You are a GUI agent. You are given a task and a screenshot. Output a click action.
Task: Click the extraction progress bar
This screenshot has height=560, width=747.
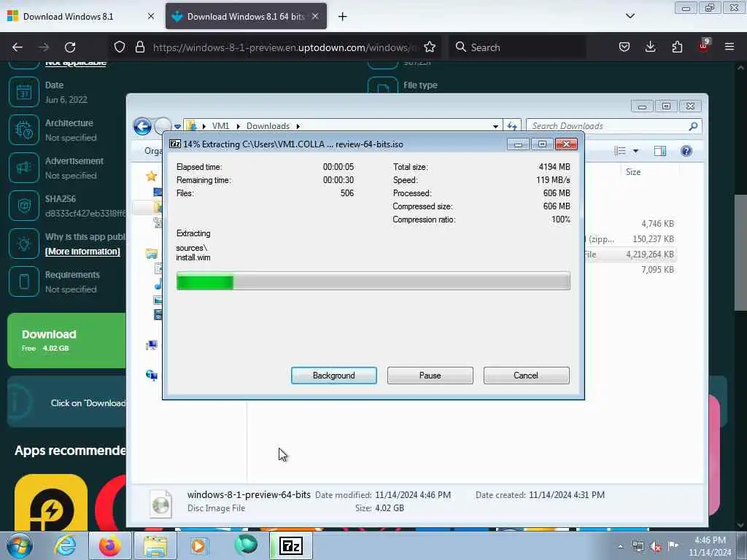373,281
